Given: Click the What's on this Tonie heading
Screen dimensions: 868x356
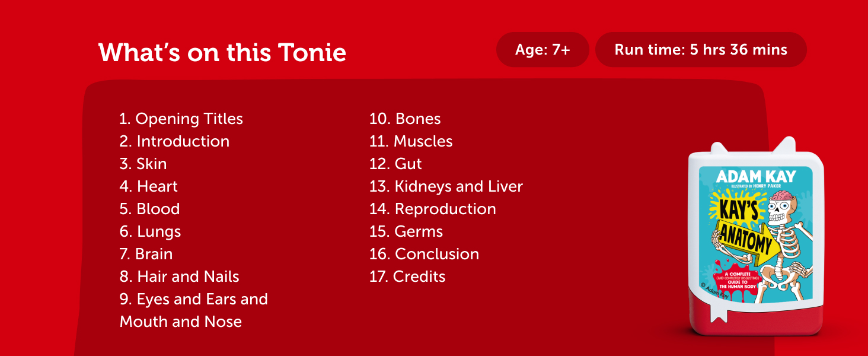Looking at the screenshot, I should click(222, 53).
